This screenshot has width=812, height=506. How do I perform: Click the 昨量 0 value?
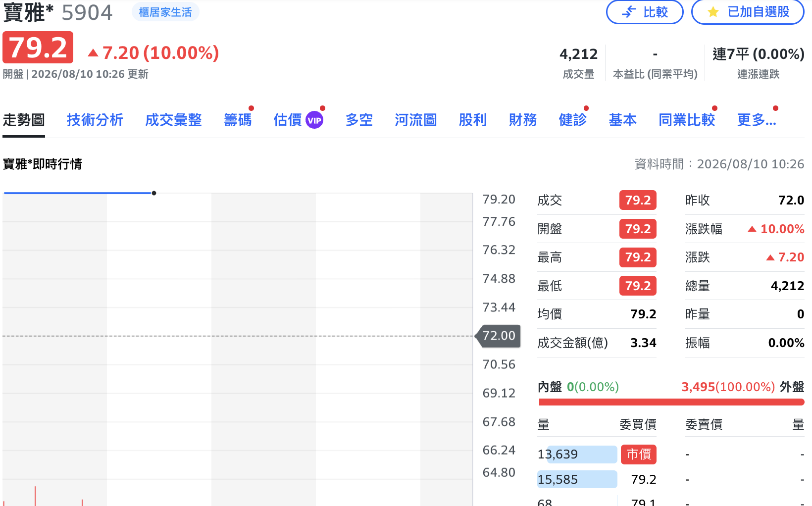click(801, 314)
